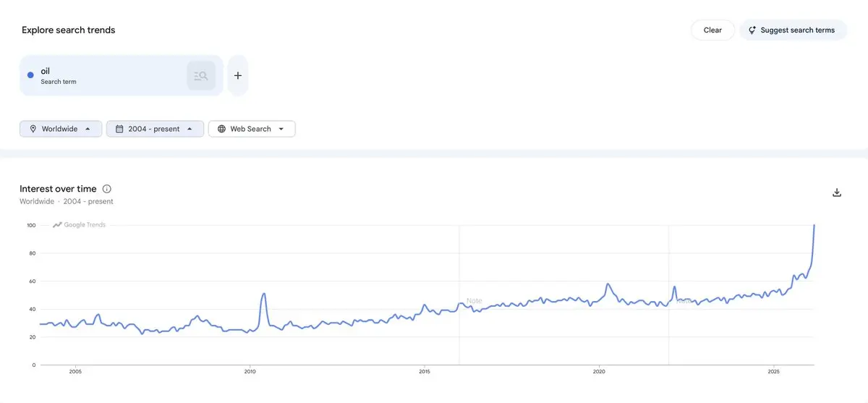The width and height of the screenshot is (868, 403).
Task: Click the sparkle icon in Suggest search terms
Action: coord(752,30)
